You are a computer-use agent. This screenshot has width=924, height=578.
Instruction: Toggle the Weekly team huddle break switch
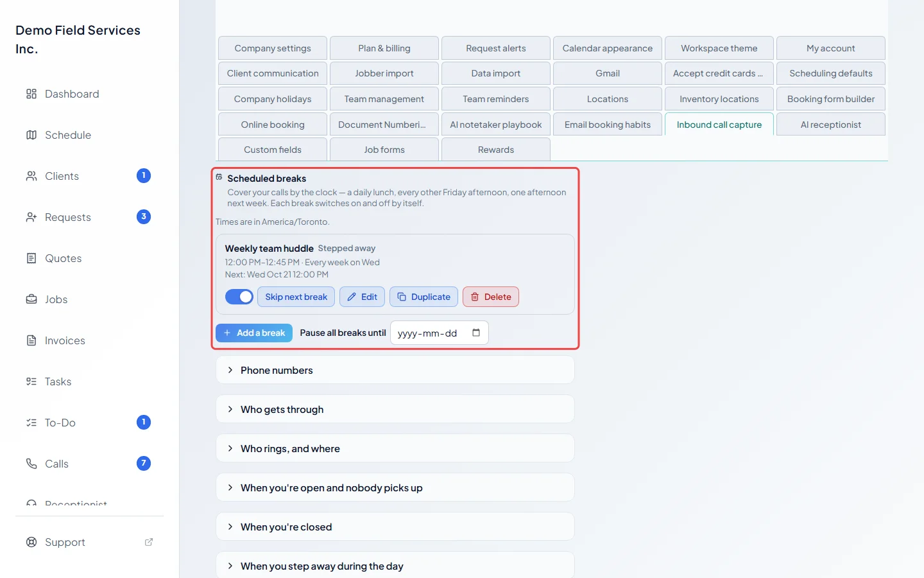coord(239,297)
